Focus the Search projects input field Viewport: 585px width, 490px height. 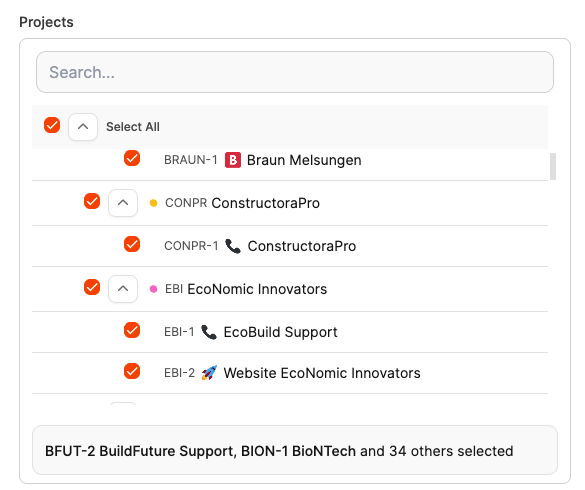point(295,72)
